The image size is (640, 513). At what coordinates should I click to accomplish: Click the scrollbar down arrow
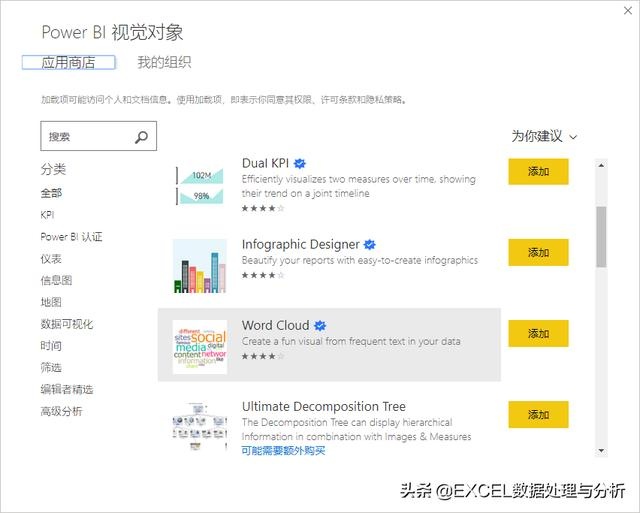point(601,451)
